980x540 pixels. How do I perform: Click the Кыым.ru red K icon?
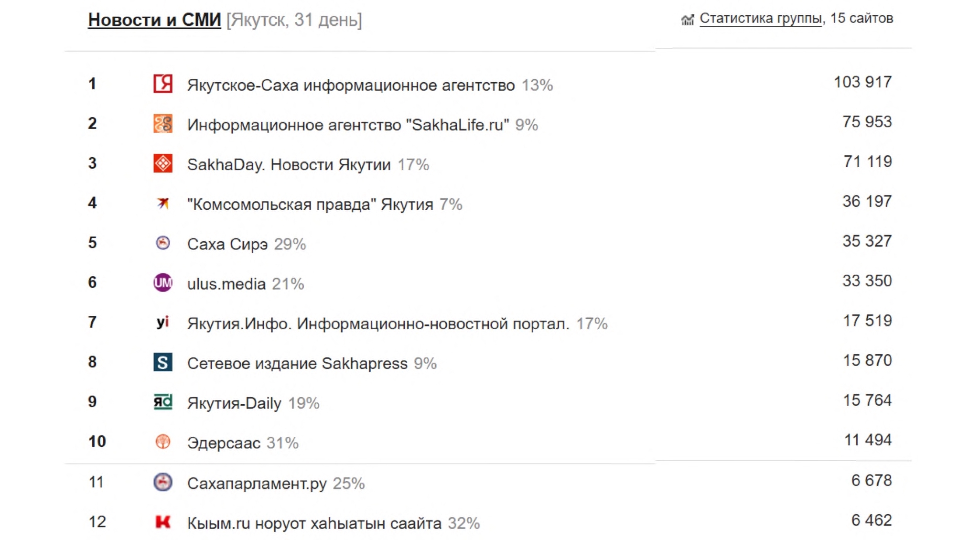[163, 522]
